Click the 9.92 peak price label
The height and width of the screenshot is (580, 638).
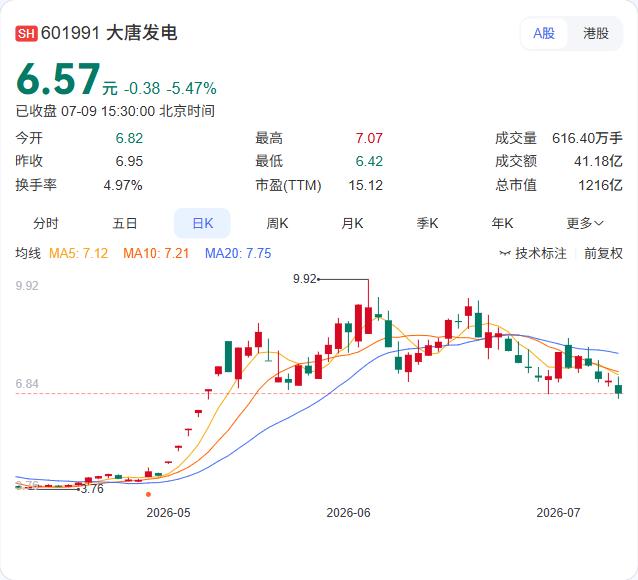click(304, 279)
